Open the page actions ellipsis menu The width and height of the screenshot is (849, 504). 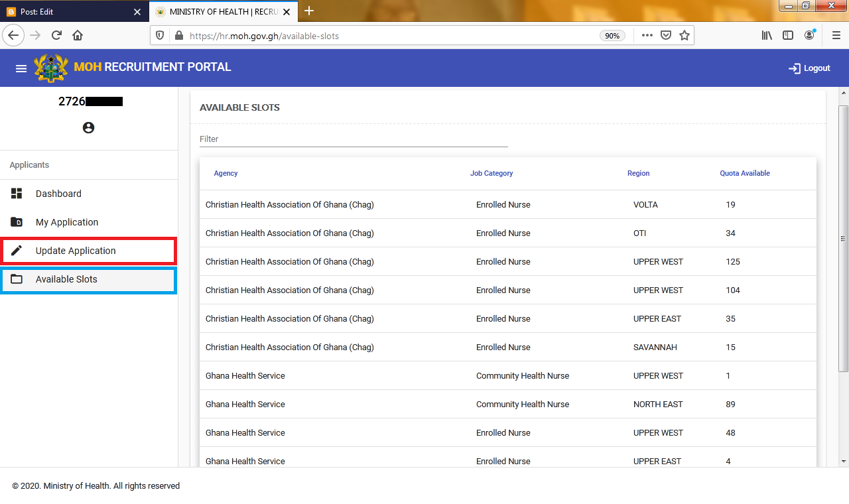pos(647,35)
